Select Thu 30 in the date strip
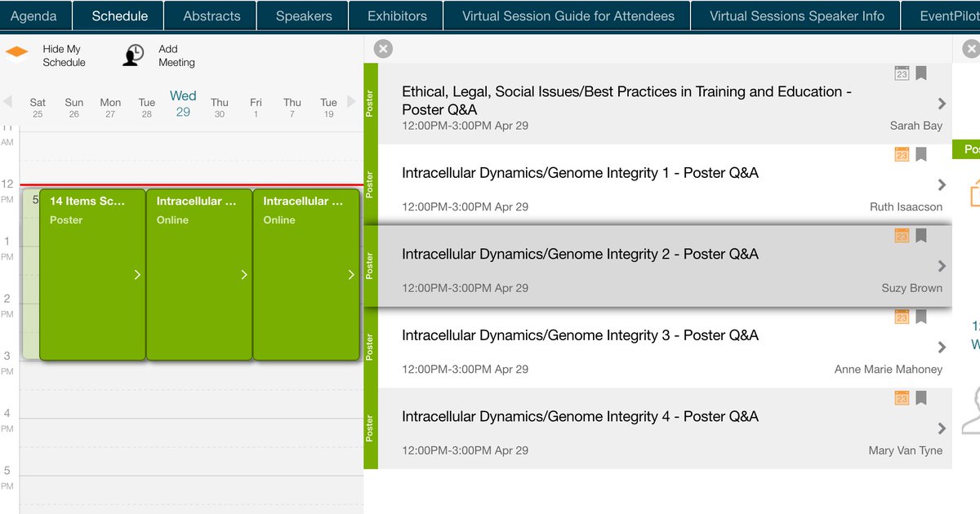Viewport: 980px width, 514px height. pyautogui.click(x=220, y=108)
